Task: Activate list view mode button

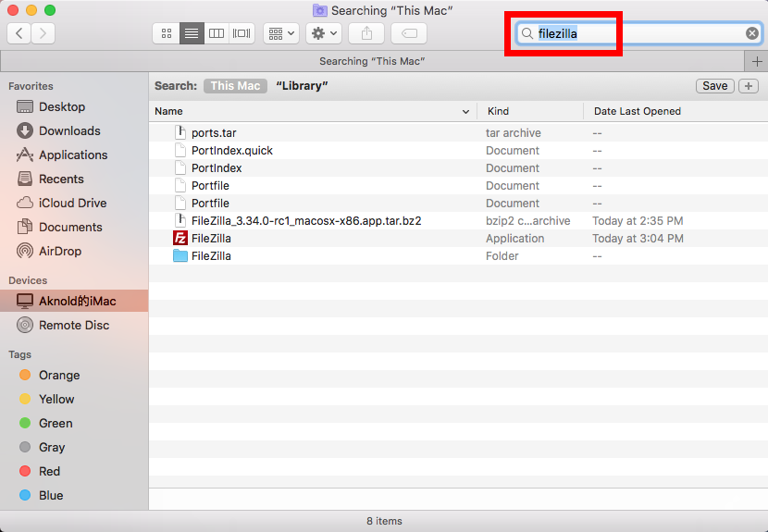Action: (192, 33)
